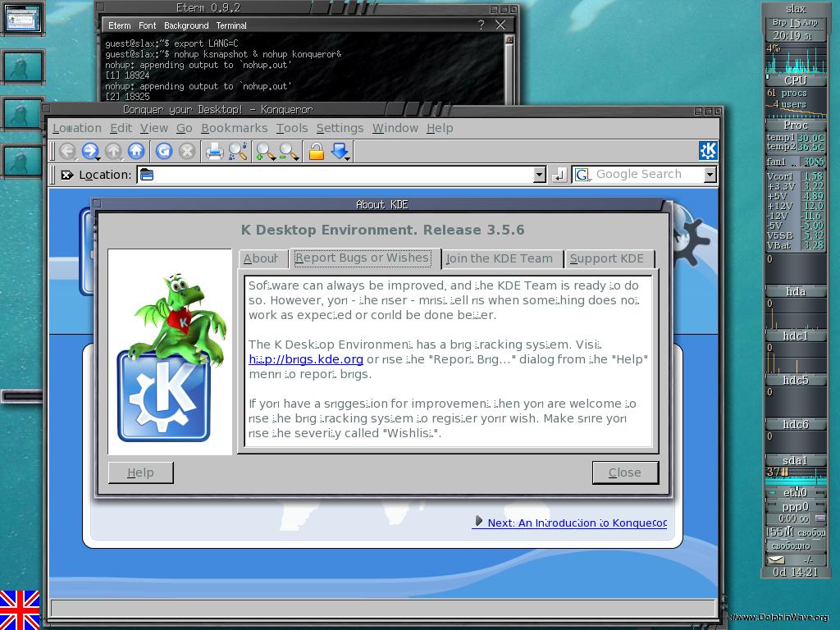Open the Background menu in Eterm
This screenshot has height=630, width=840.
point(186,25)
